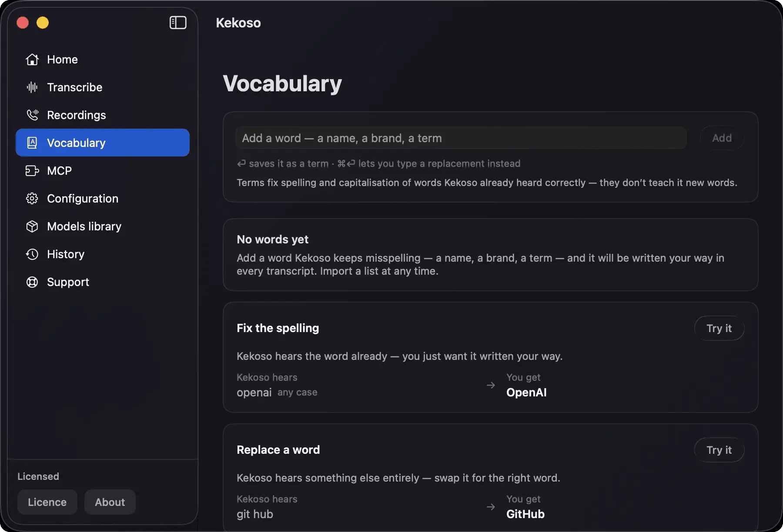Open the About button
The height and width of the screenshot is (532, 783).
110,502
